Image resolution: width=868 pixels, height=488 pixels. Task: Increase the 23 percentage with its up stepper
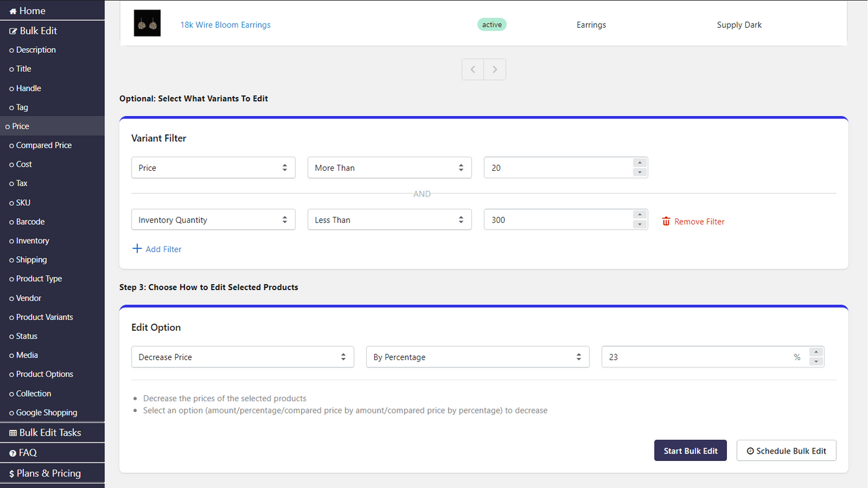[x=815, y=352]
